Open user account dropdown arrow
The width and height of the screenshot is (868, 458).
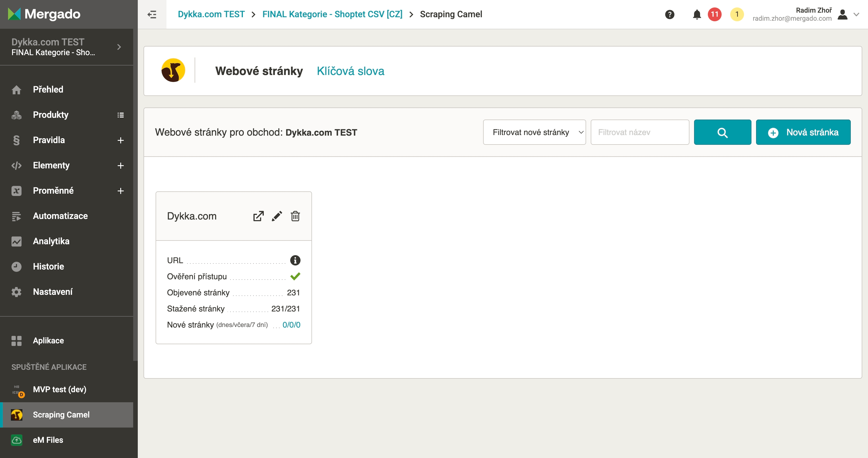[856, 14]
